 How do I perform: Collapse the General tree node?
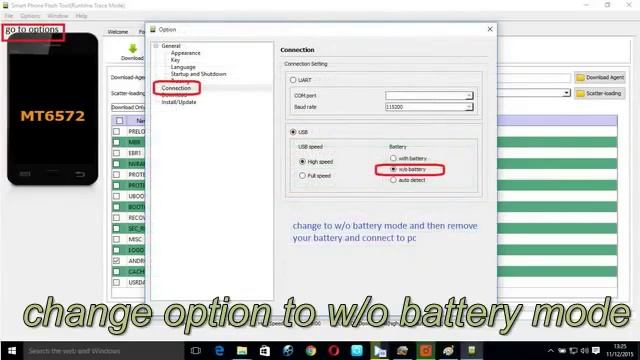pos(156,46)
